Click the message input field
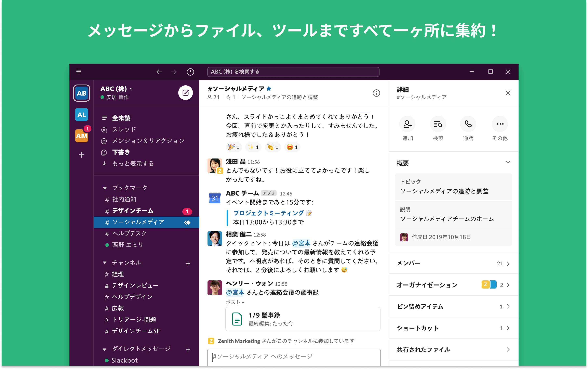Screen dimensions: 588x369 294,357
